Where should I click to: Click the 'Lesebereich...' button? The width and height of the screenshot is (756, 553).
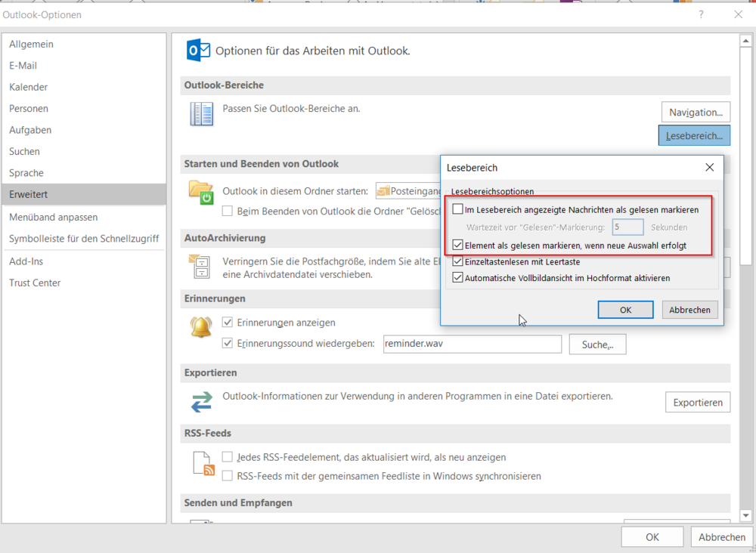click(x=694, y=135)
